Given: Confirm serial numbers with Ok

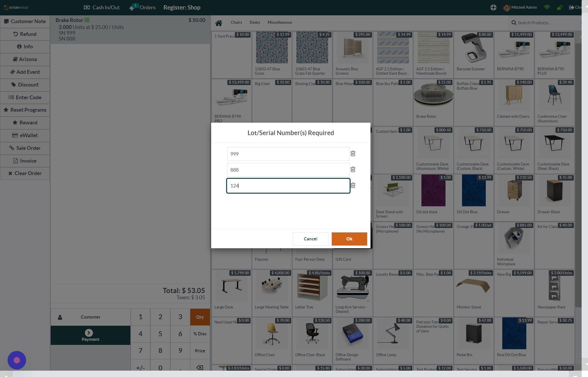Looking at the screenshot, I should pyautogui.click(x=349, y=239).
